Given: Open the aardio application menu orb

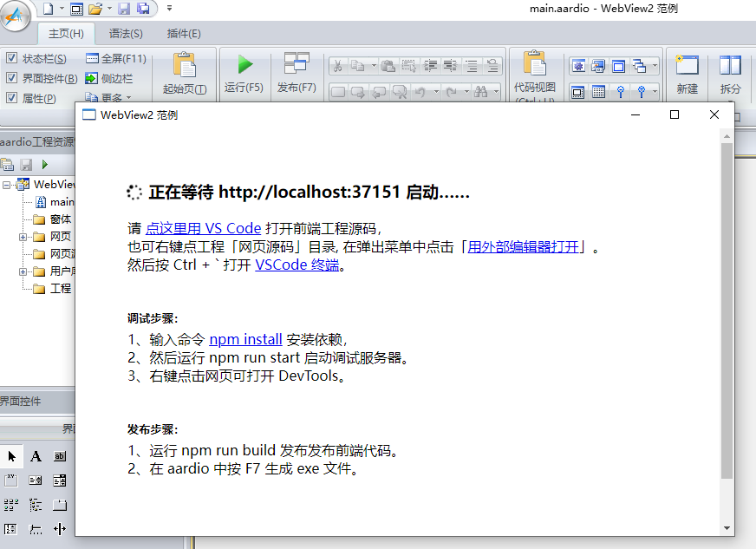Looking at the screenshot, I should [16, 16].
